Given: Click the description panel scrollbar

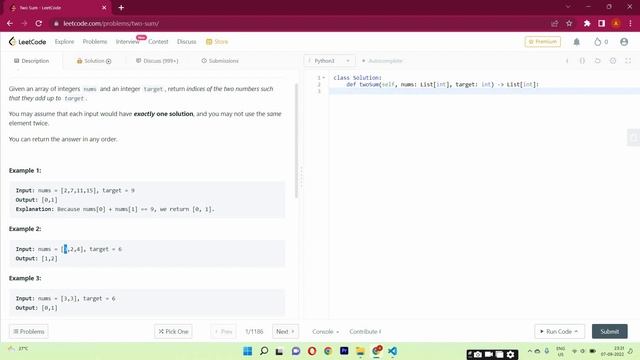Looking at the screenshot, I should 296,141.
